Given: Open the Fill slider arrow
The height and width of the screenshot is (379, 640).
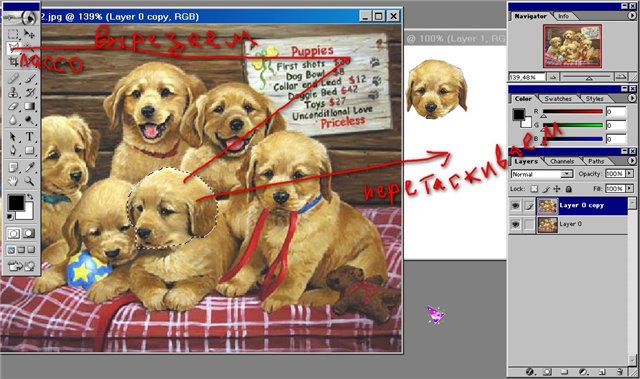Looking at the screenshot, I should pos(629,188).
